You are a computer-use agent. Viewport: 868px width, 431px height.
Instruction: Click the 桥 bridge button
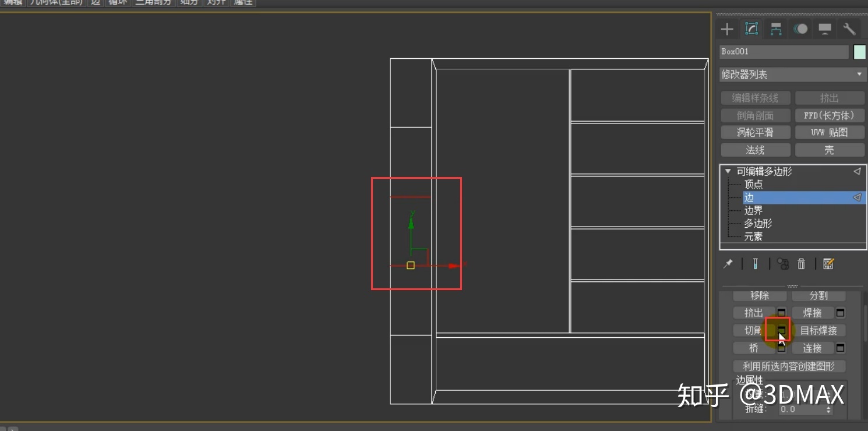(754, 348)
